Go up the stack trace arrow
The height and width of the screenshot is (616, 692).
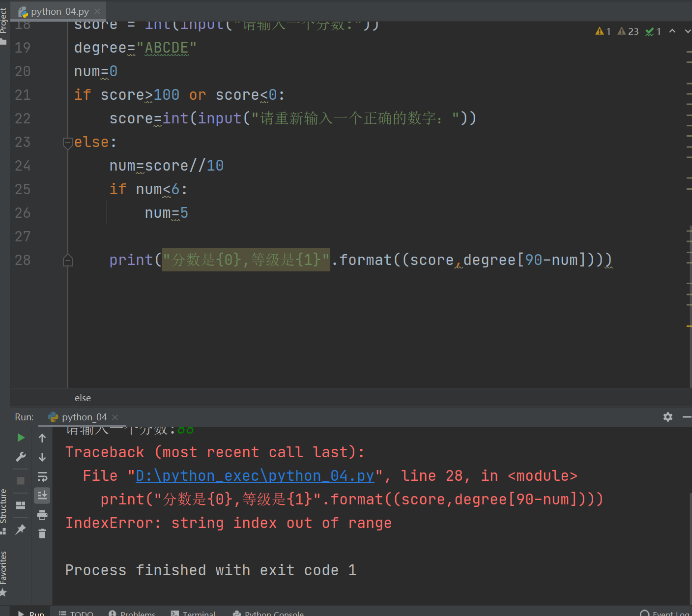[x=42, y=438]
